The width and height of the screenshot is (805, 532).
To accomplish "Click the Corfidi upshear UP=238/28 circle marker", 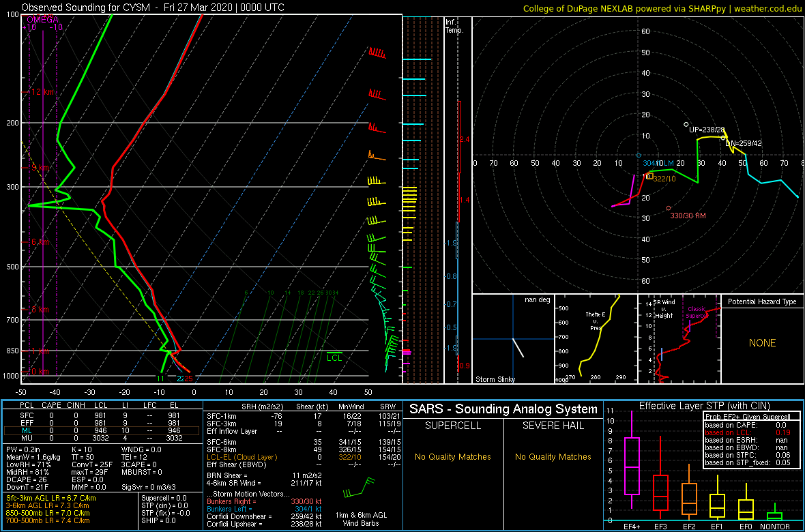I will coord(686,124).
